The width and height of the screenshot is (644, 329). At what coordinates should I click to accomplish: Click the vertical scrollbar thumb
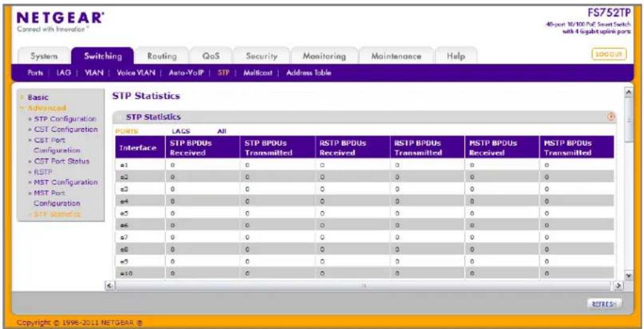tap(628, 120)
